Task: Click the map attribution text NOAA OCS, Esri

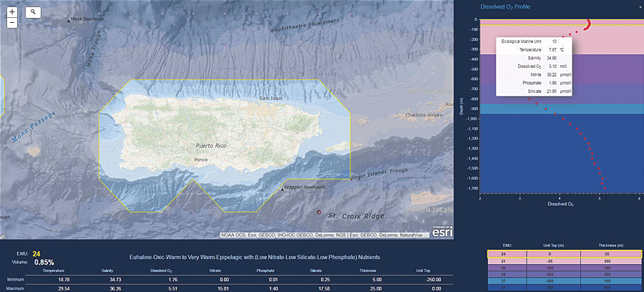Action: (x=325, y=235)
